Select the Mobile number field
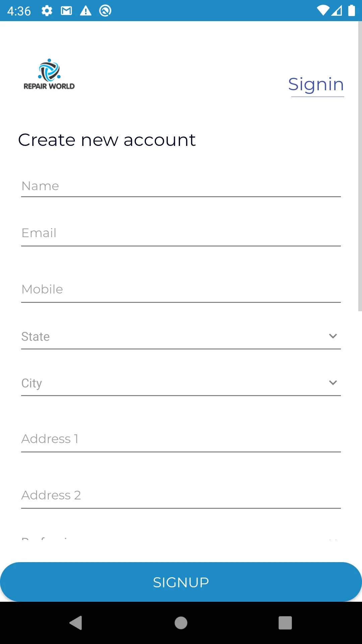362x644 pixels. pyautogui.click(x=181, y=289)
